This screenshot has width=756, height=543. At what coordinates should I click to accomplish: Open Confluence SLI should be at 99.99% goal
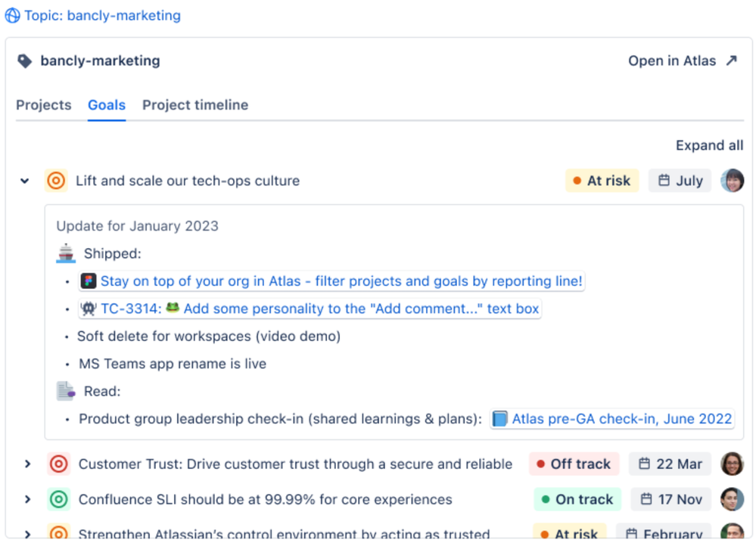(266, 500)
